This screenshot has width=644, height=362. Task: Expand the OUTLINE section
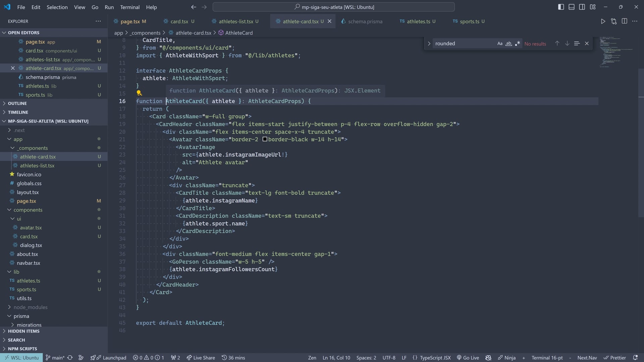tap(17, 103)
